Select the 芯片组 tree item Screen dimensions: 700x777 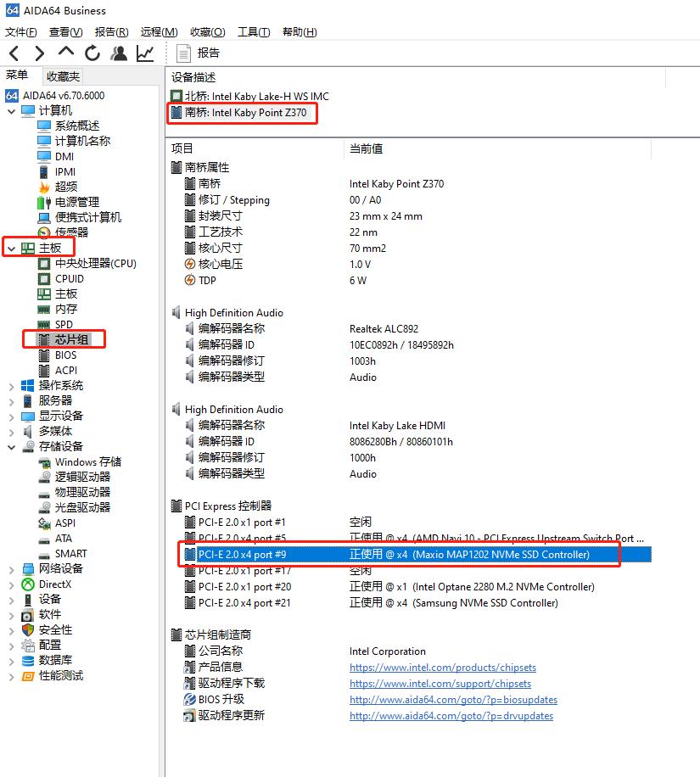(x=71, y=340)
